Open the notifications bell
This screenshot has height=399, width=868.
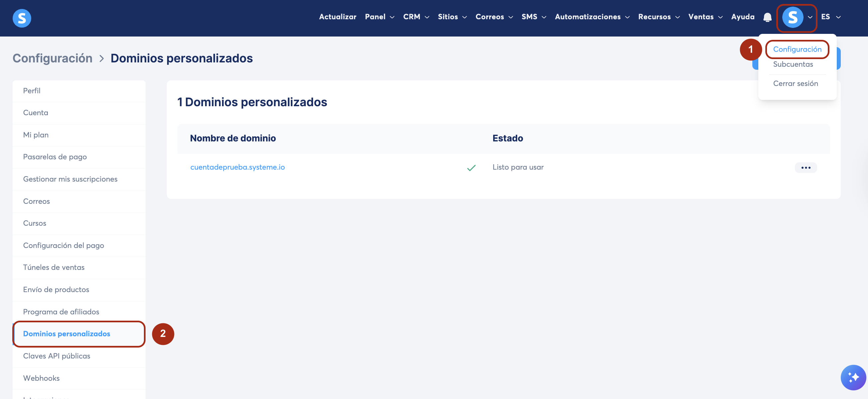(767, 17)
